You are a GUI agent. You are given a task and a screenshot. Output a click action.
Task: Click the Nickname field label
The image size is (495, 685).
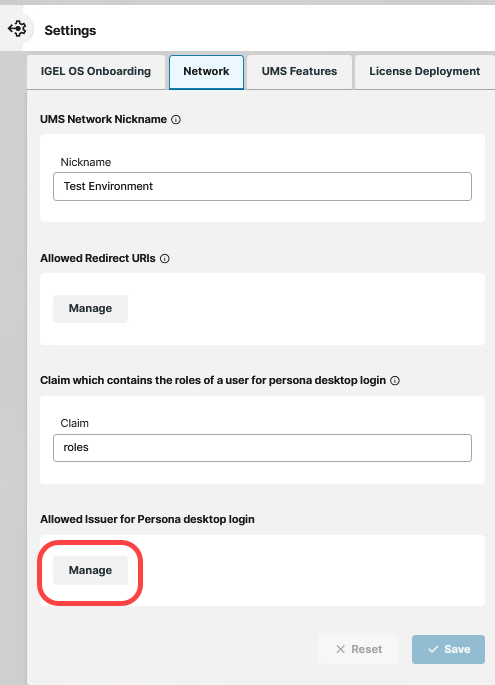point(86,163)
